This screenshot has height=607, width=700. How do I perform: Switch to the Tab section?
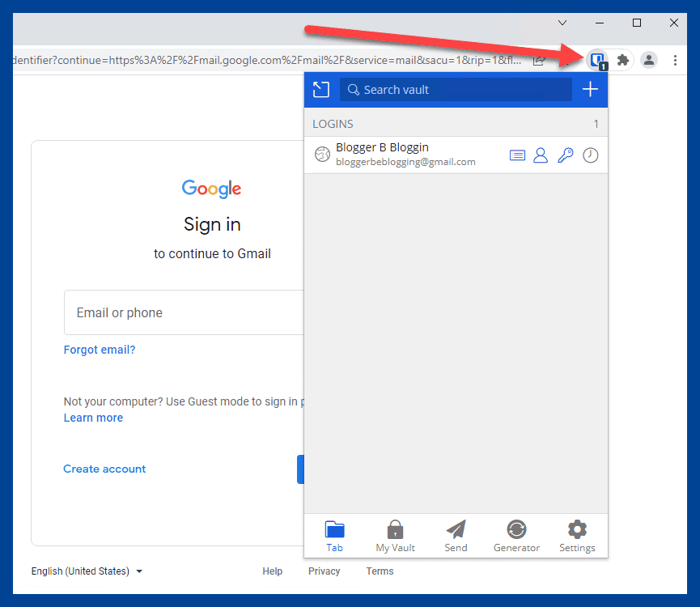pos(334,536)
